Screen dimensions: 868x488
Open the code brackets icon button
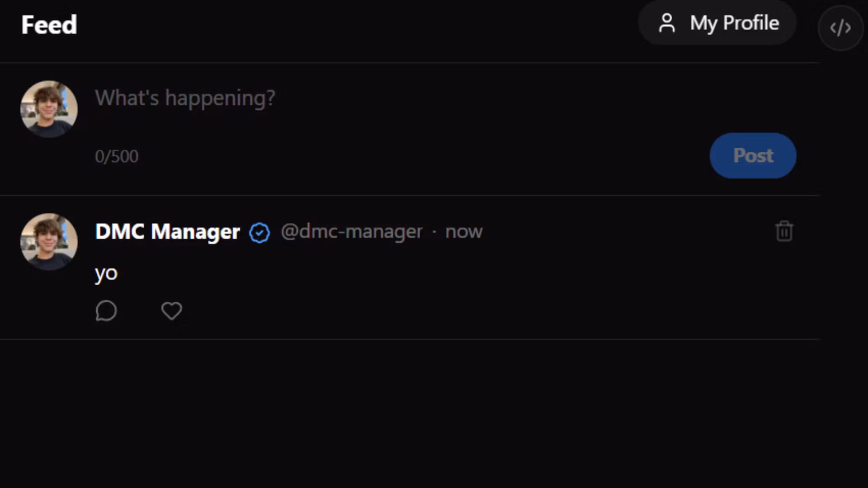click(x=840, y=28)
